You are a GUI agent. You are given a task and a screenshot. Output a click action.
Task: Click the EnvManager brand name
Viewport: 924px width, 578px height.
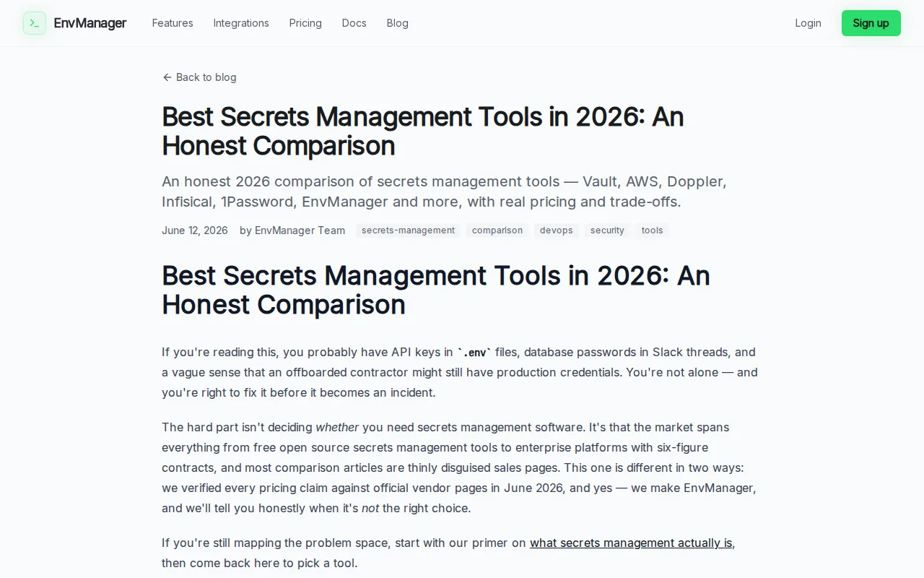point(90,23)
